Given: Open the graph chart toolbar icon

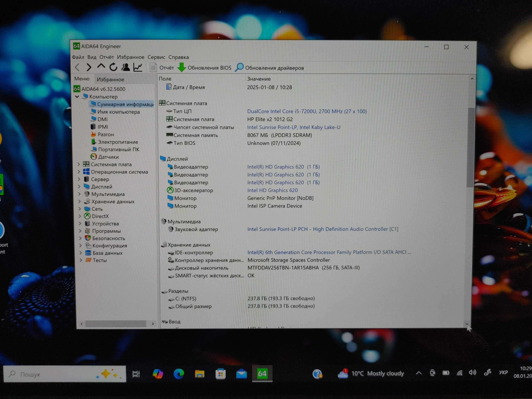Looking at the screenshot, I should [138, 67].
